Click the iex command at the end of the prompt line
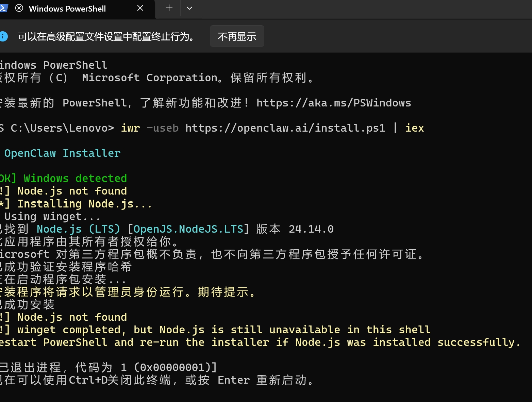532x402 pixels. (414, 128)
